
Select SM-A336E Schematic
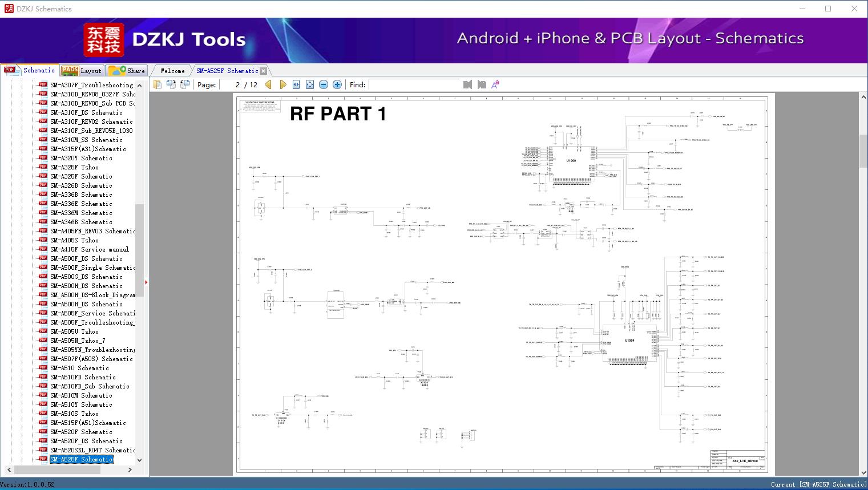click(81, 204)
